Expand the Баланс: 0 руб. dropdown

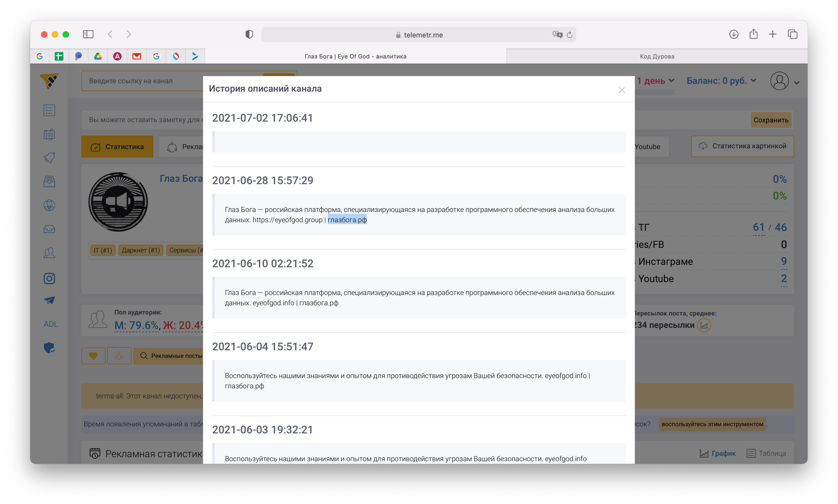[x=721, y=81]
